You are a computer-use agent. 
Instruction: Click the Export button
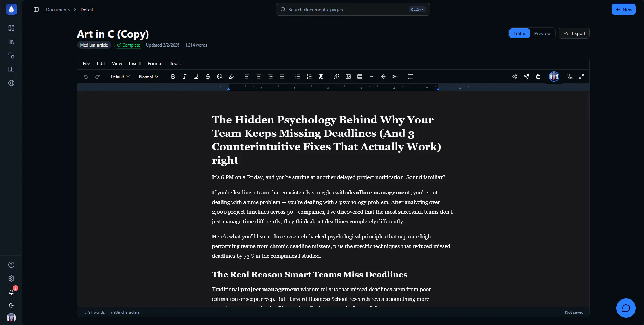574,33
